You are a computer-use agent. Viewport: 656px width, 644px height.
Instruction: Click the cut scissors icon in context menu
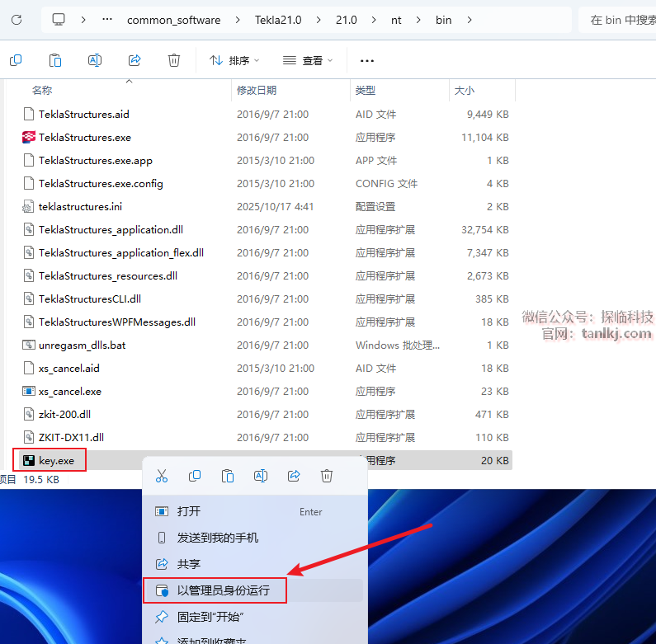point(162,476)
